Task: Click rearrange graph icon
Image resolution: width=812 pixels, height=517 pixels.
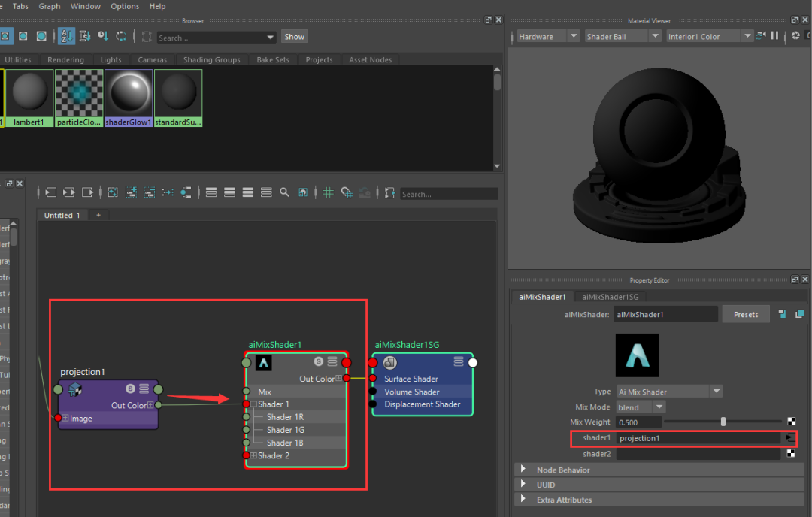Action: [x=168, y=192]
